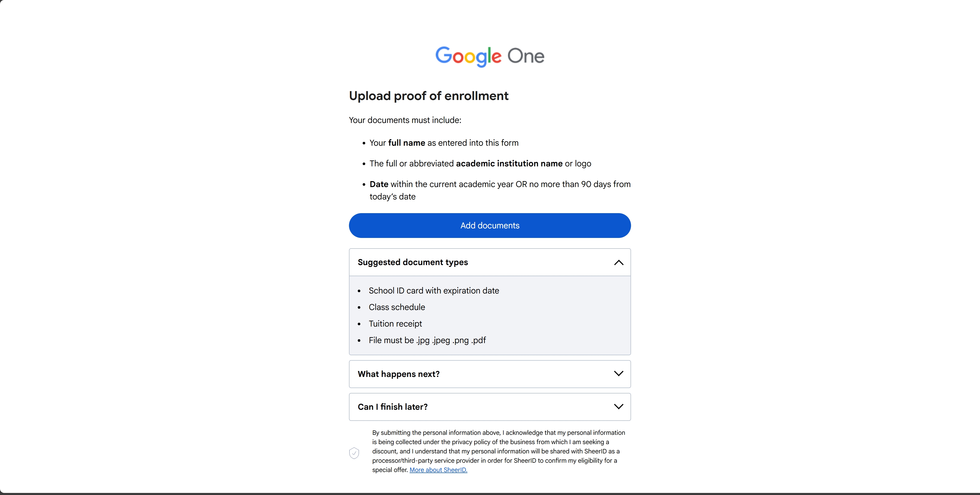Click the Can I finish later? heading

tap(393, 407)
